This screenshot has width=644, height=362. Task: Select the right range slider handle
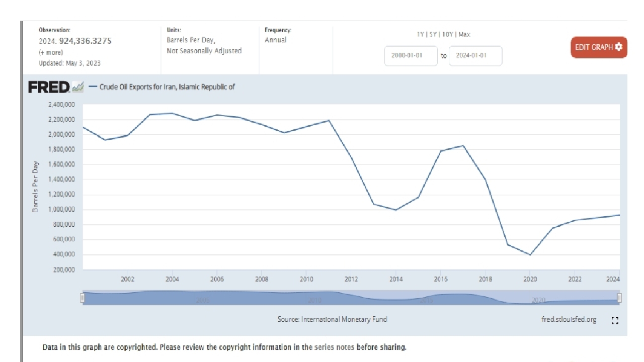click(x=619, y=298)
